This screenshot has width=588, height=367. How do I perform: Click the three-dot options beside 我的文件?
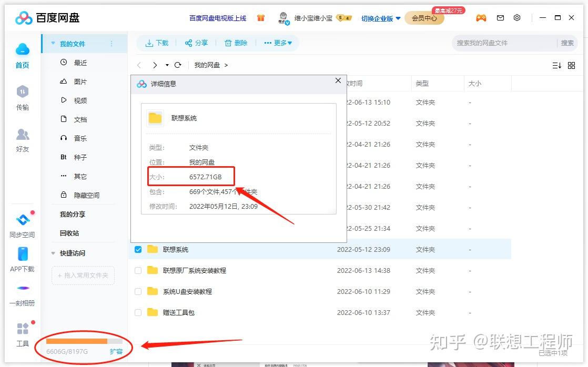tap(111, 44)
